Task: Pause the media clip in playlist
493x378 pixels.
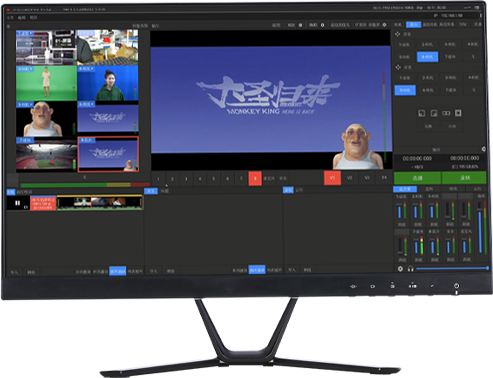Action: (x=18, y=203)
